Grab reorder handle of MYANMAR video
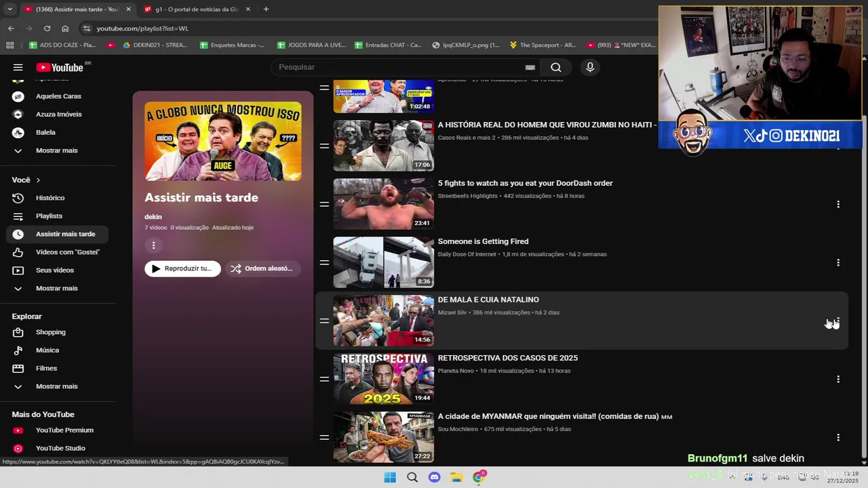This screenshot has height=488, width=868. pyautogui.click(x=325, y=437)
